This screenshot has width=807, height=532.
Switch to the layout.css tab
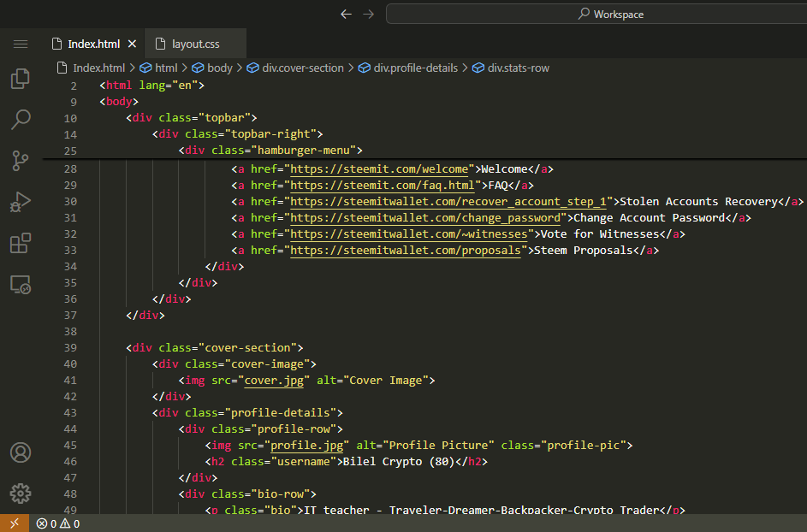click(195, 44)
